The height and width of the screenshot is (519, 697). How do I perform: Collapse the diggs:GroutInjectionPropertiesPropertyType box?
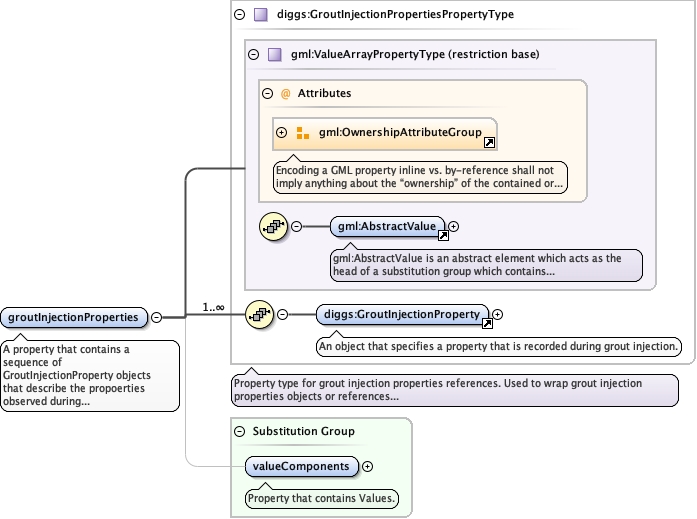coord(239,15)
